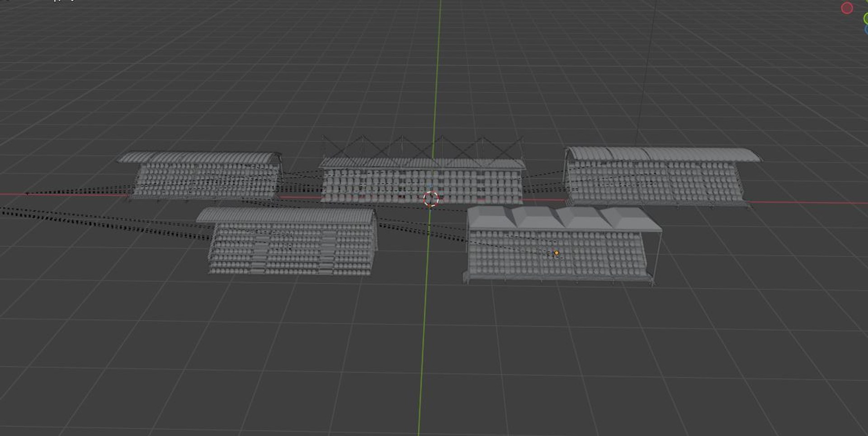Click the green Y axis gizmo circle

866,19
